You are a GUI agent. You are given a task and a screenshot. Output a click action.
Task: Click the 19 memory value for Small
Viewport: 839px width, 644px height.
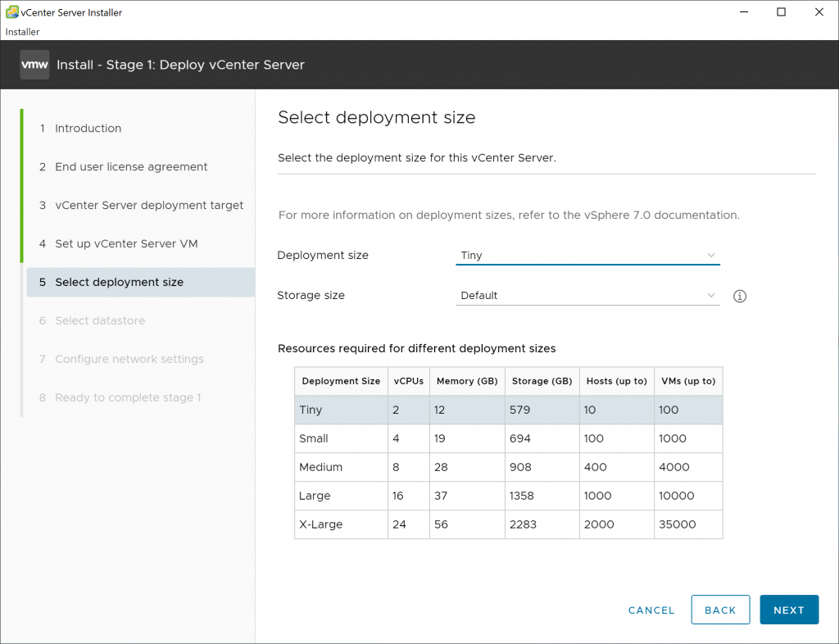tap(439, 438)
